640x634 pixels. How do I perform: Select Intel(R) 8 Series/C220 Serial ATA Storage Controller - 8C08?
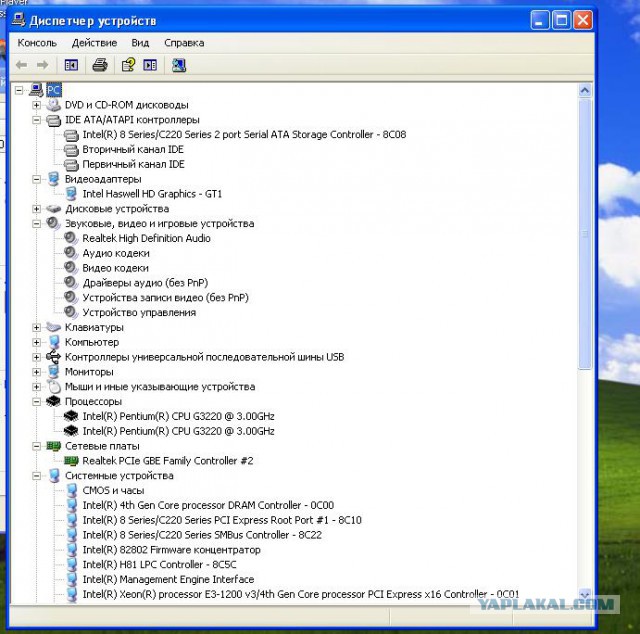[x=244, y=135]
